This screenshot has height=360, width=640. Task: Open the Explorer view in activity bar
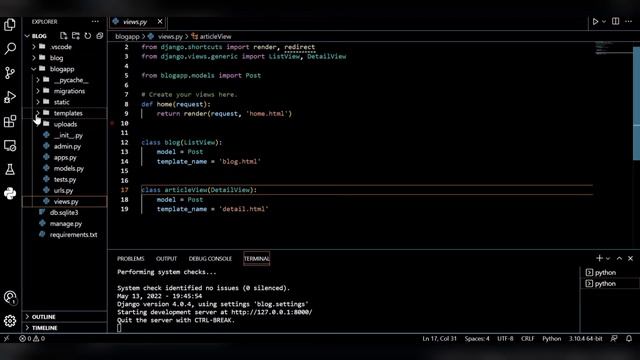(x=10, y=24)
